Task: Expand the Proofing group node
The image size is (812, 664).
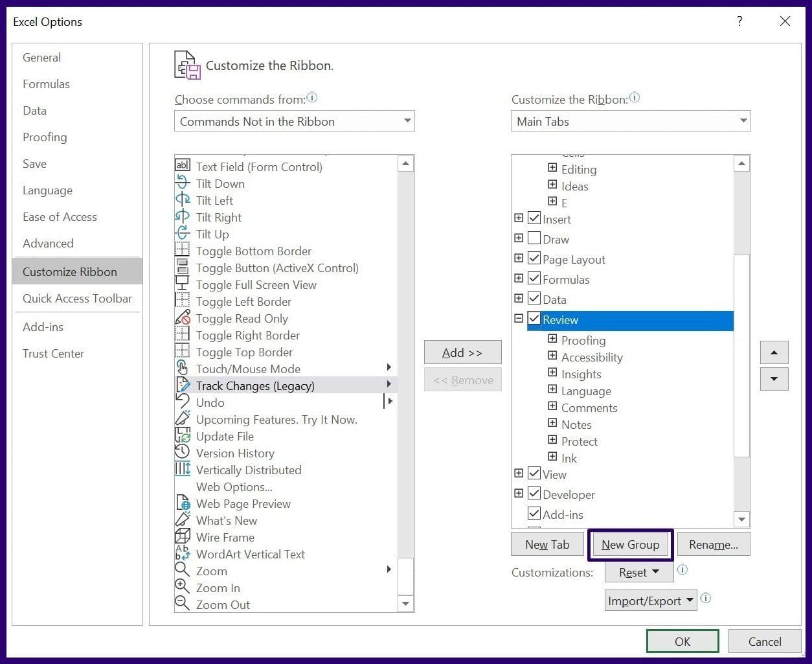Action: [552, 339]
